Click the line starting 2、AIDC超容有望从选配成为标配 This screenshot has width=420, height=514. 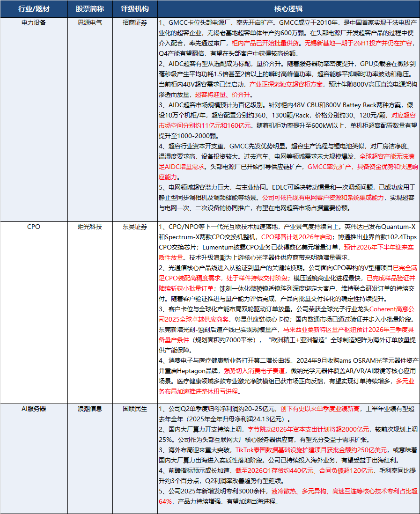point(287,64)
